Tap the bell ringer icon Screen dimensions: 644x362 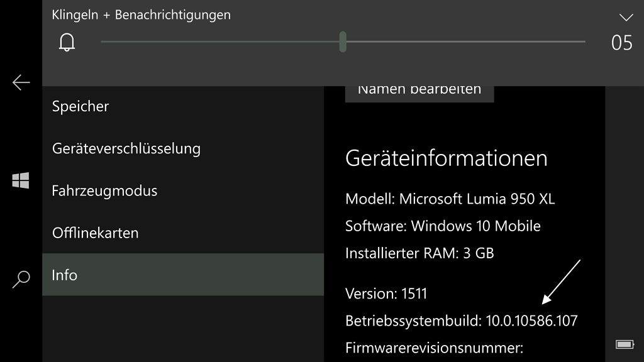[x=67, y=42]
